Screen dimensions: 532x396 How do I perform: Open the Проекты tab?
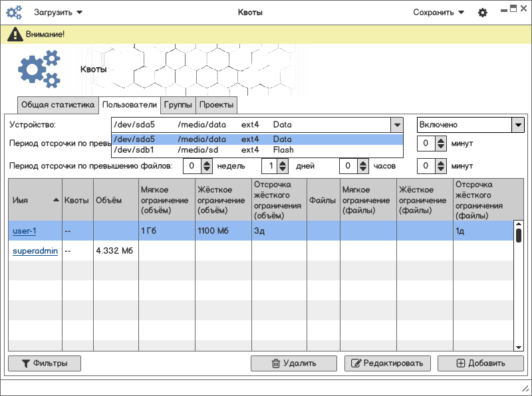coord(216,105)
